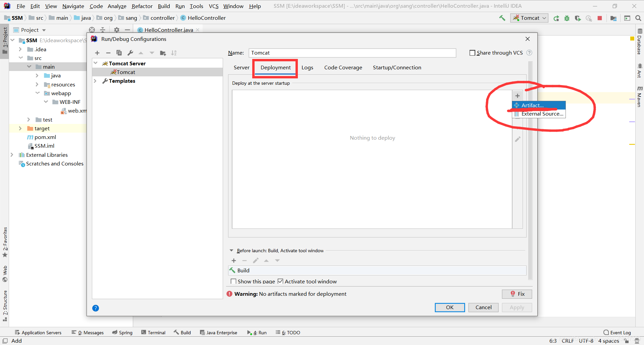Open the terminal icon in top toolbar
This screenshot has width=644, height=345.
(x=627, y=18)
